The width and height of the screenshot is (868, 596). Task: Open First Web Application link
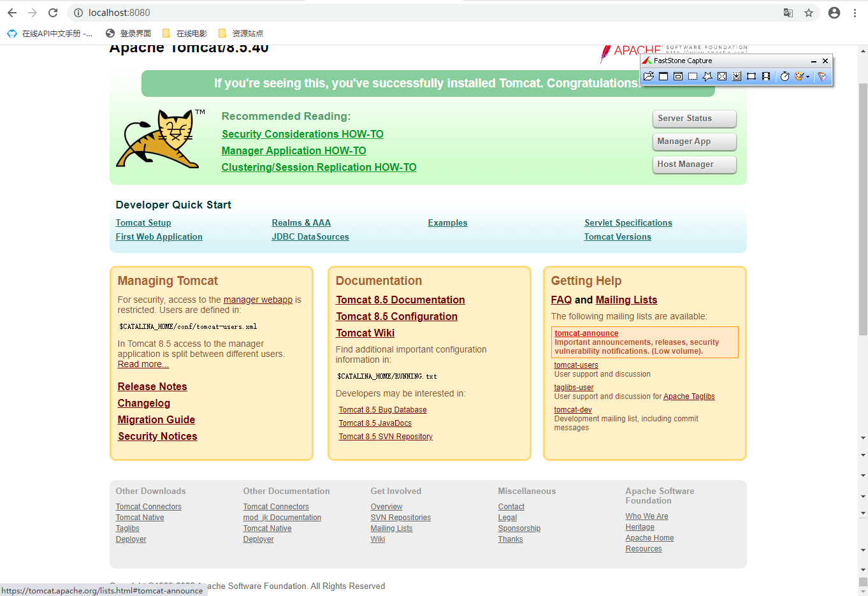coord(159,236)
